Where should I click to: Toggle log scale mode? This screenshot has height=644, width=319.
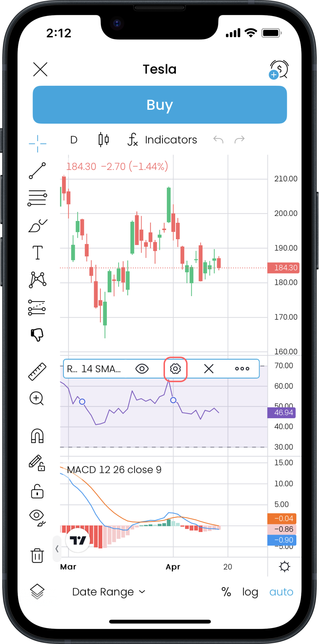pos(250,592)
